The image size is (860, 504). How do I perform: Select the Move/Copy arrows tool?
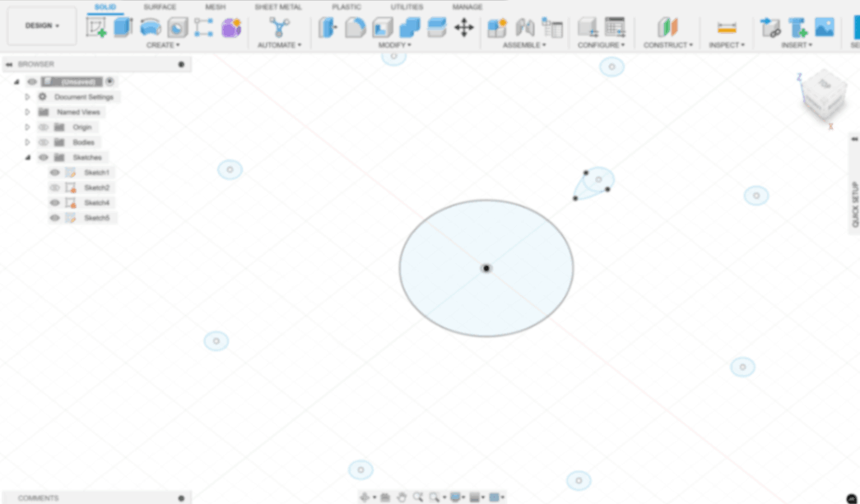pyautogui.click(x=464, y=27)
